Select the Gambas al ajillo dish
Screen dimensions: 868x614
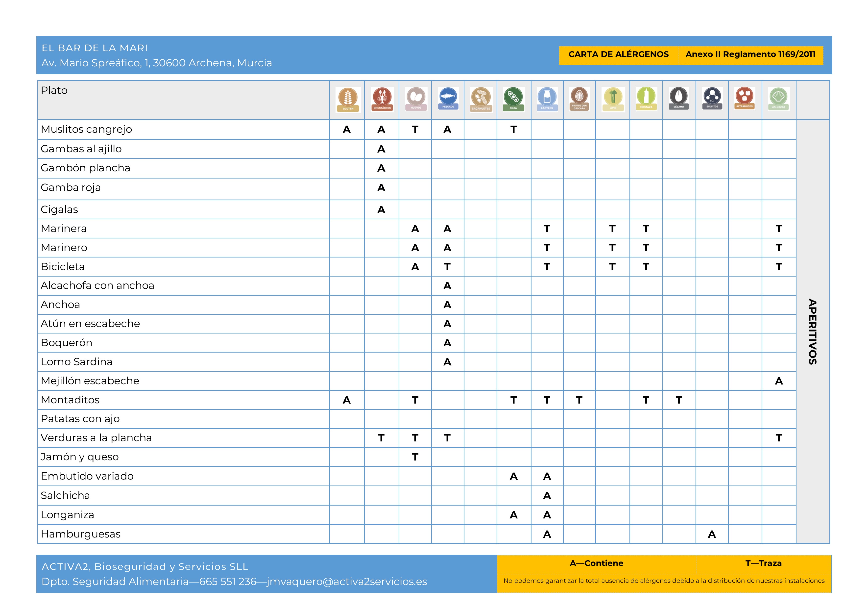[81, 149]
